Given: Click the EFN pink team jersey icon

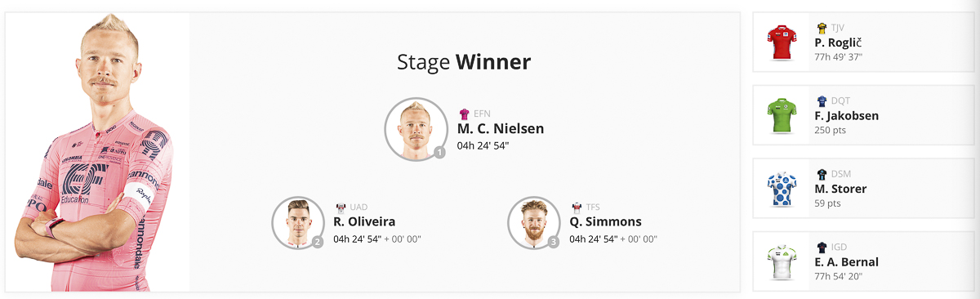Looking at the screenshot, I should 465,114.
